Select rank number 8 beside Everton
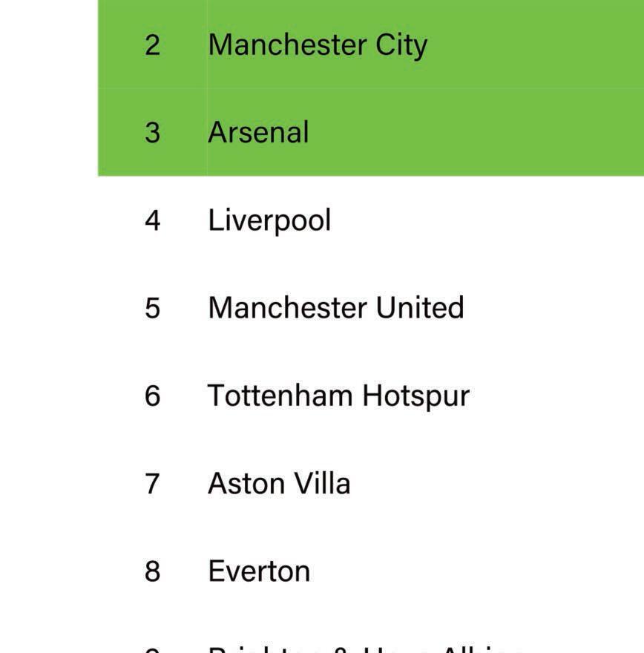Viewport: 644px width, 653px height. [x=152, y=571]
